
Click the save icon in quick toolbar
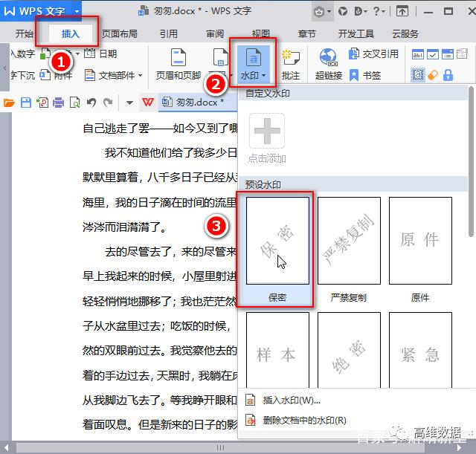(26, 103)
